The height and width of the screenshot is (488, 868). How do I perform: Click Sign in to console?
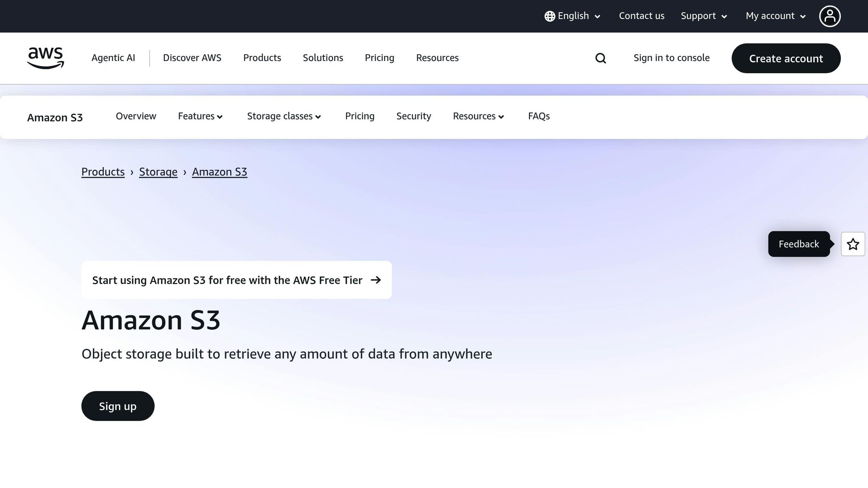[671, 58]
